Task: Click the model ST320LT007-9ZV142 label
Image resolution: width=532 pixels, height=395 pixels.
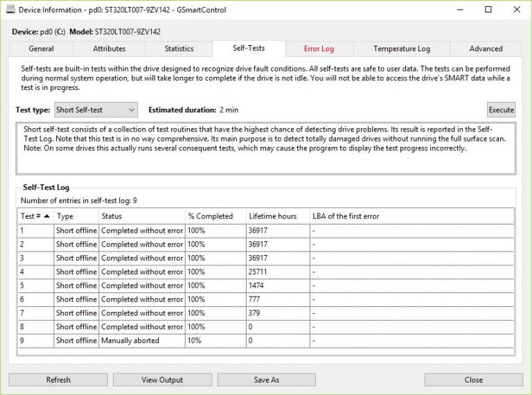Action: point(127,32)
